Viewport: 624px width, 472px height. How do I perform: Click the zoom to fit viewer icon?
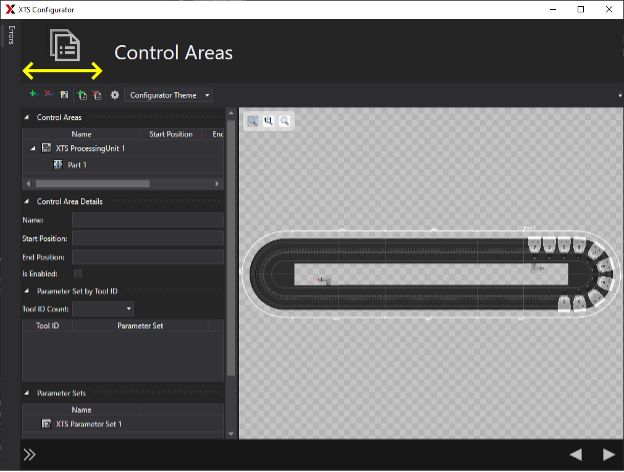click(253, 121)
